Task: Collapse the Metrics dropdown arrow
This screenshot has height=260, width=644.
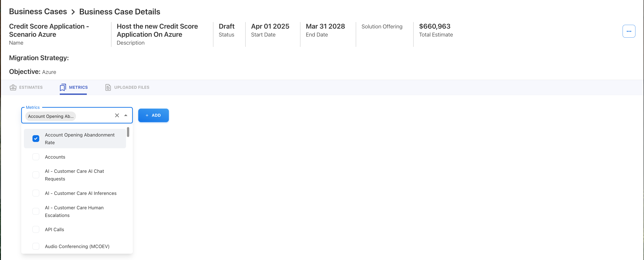Action: [x=126, y=115]
